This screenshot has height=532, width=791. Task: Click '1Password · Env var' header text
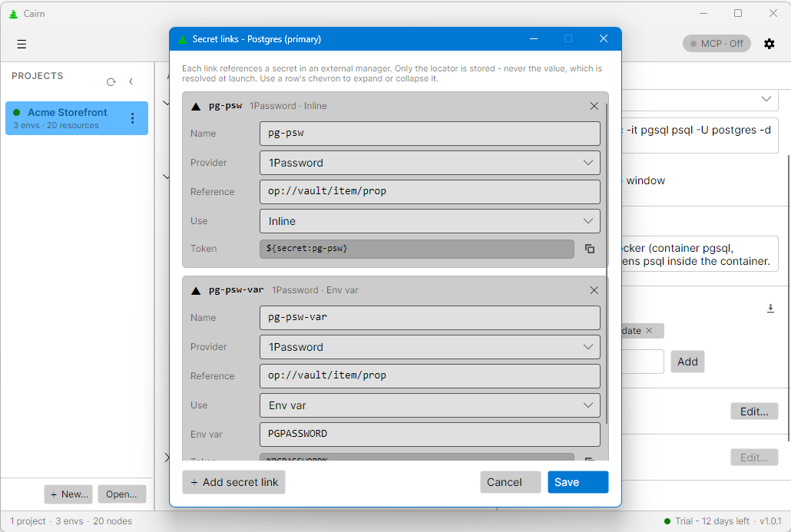point(315,290)
